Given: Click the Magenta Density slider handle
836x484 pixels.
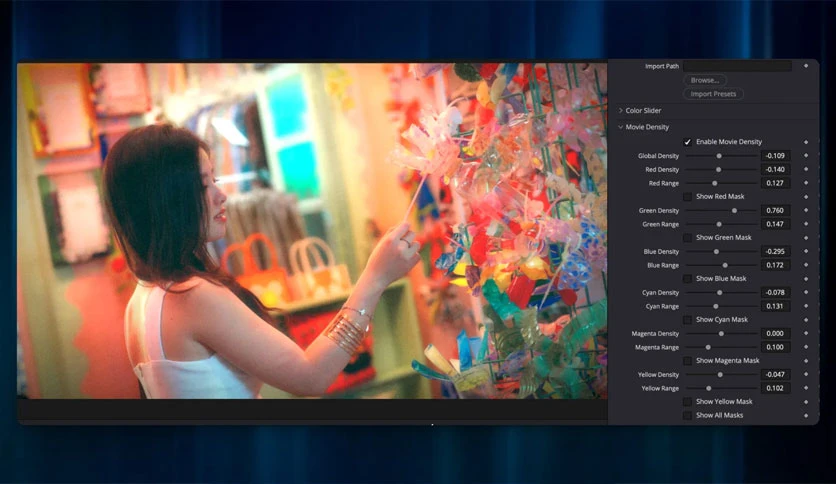Looking at the screenshot, I should pyautogui.click(x=721, y=334).
